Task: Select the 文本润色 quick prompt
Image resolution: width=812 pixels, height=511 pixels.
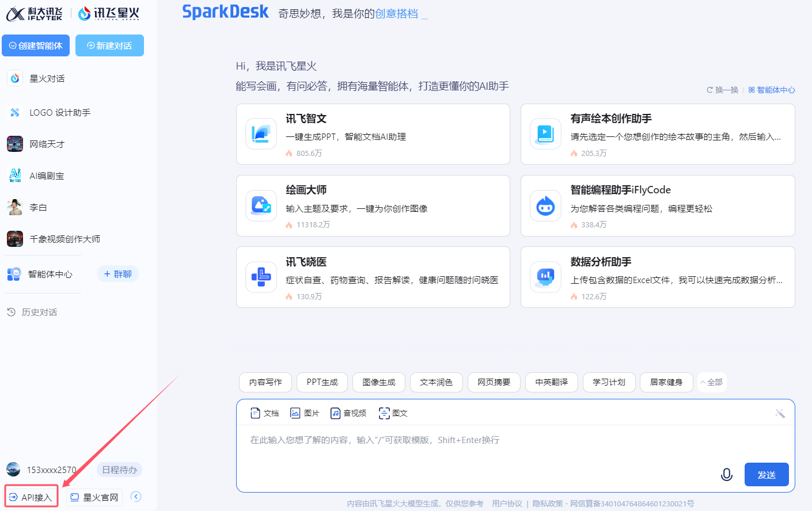Action: tap(436, 382)
